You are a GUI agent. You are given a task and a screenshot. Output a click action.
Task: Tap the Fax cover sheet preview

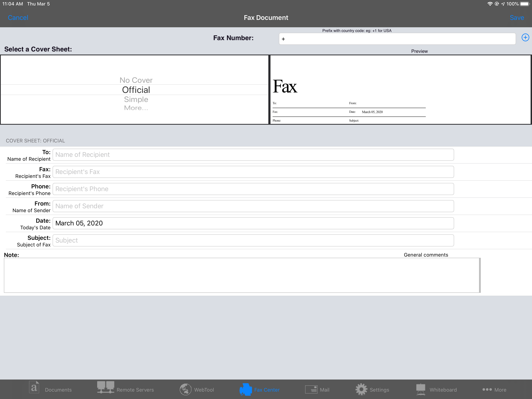(400, 90)
